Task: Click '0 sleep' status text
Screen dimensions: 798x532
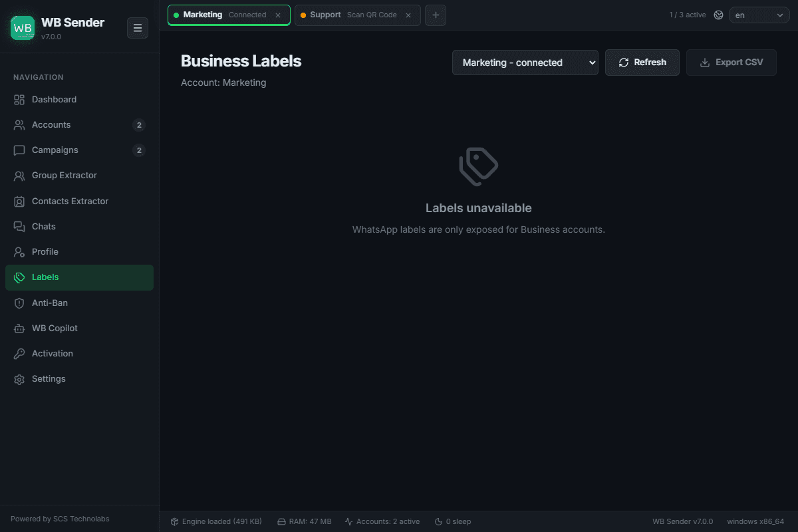Action: coord(458,521)
